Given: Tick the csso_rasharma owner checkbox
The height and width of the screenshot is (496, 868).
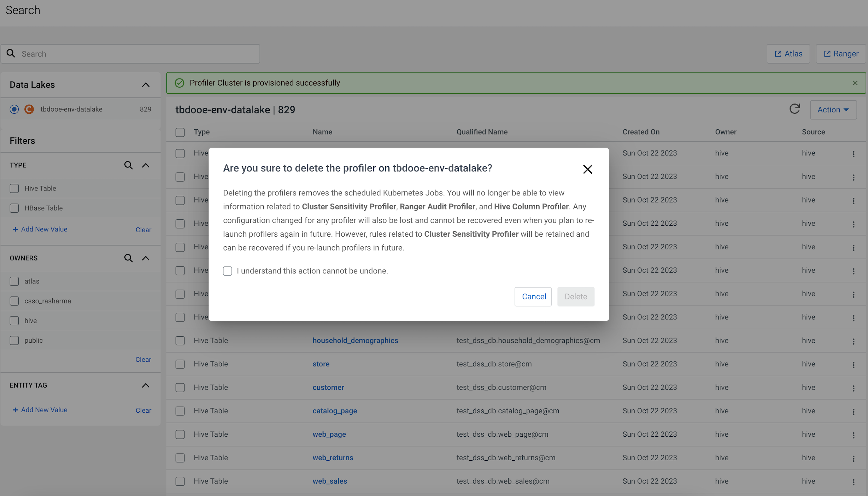Looking at the screenshot, I should click(x=14, y=301).
